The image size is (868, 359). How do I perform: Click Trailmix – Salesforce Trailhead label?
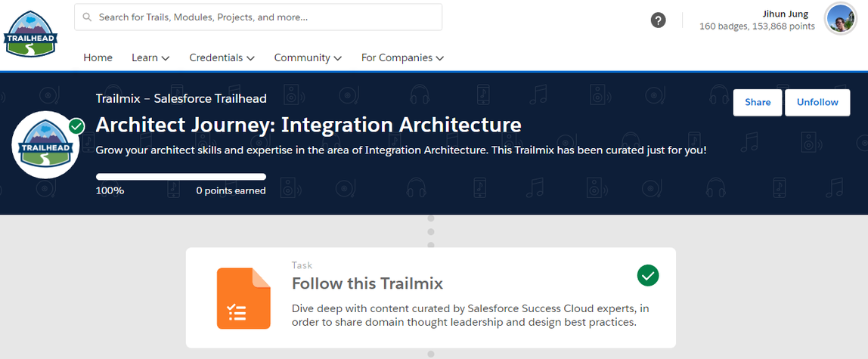coord(181,98)
